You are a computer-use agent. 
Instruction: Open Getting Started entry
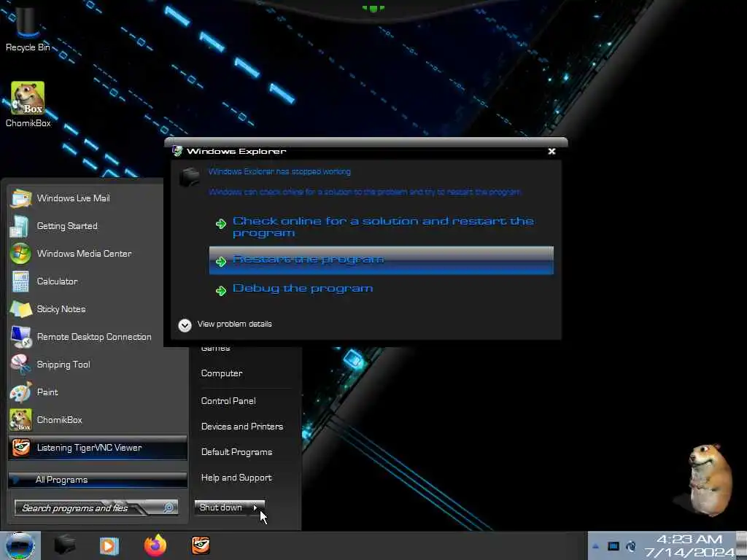pos(98,226)
